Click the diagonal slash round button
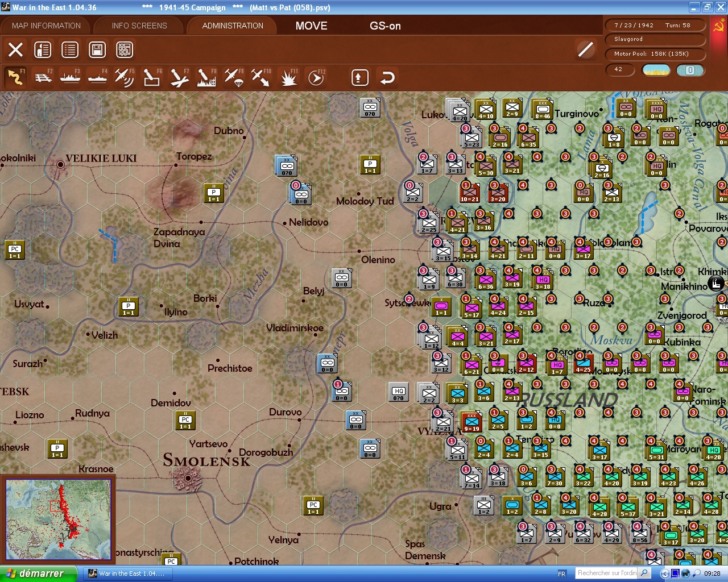Viewport: 728px width, 582px height. click(585, 49)
